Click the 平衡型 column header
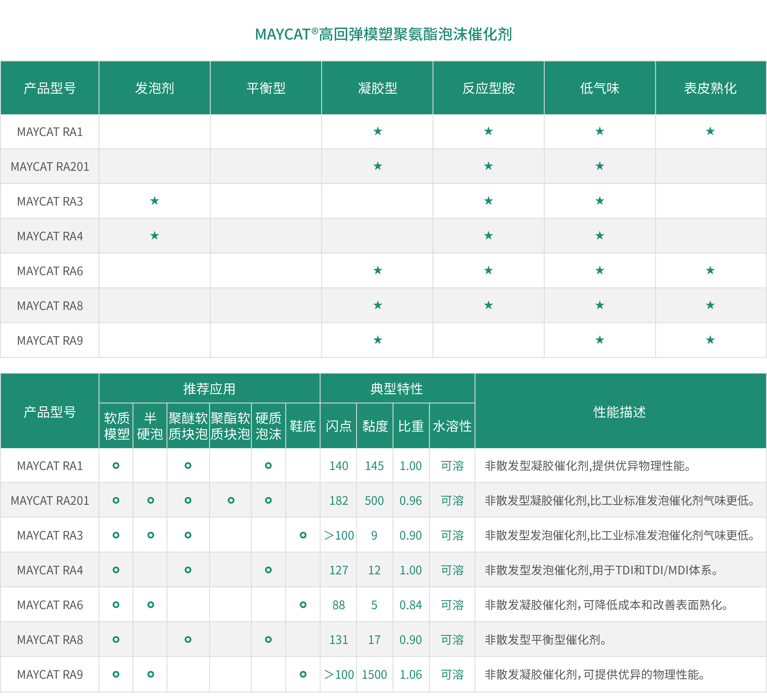This screenshot has height=700, width=767. click(x=266, y=88)
